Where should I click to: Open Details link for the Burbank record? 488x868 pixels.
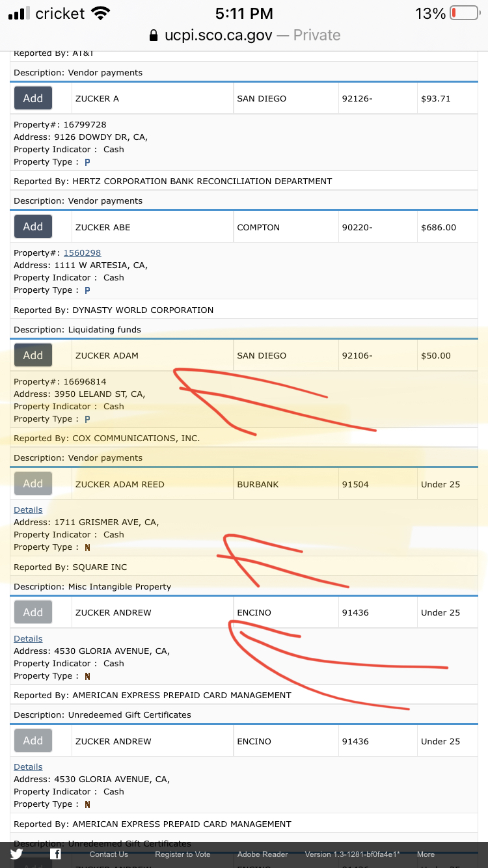(28, 509)
